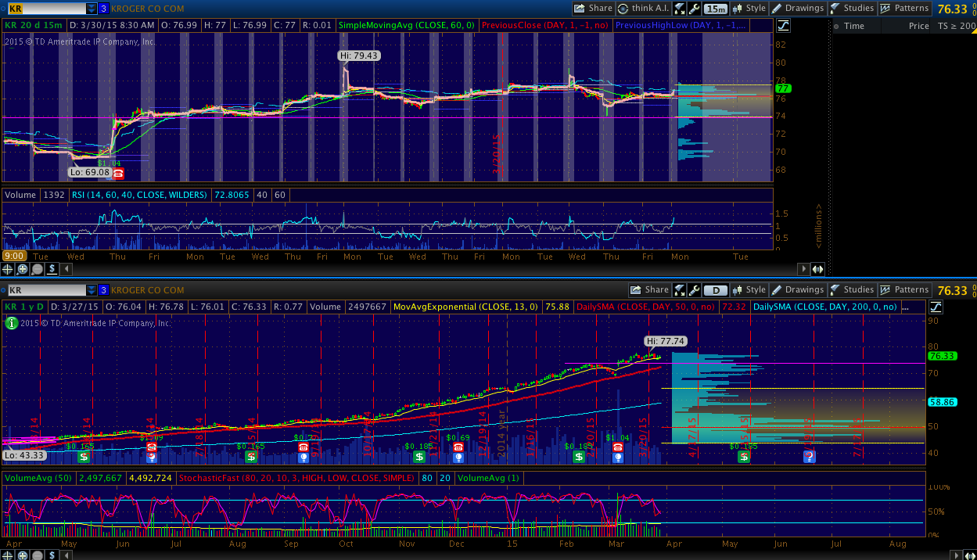Screen dimensions: 977x560
Task: Toggle expansion area icon right of upper scrollbar
Action: (x=817, y=269)
